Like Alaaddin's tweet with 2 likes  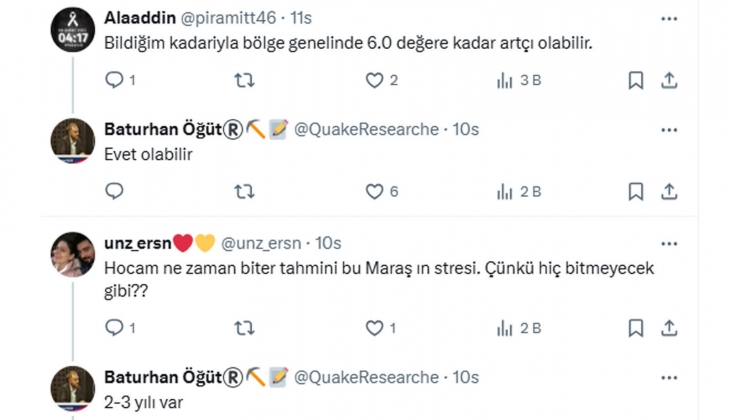375,81
